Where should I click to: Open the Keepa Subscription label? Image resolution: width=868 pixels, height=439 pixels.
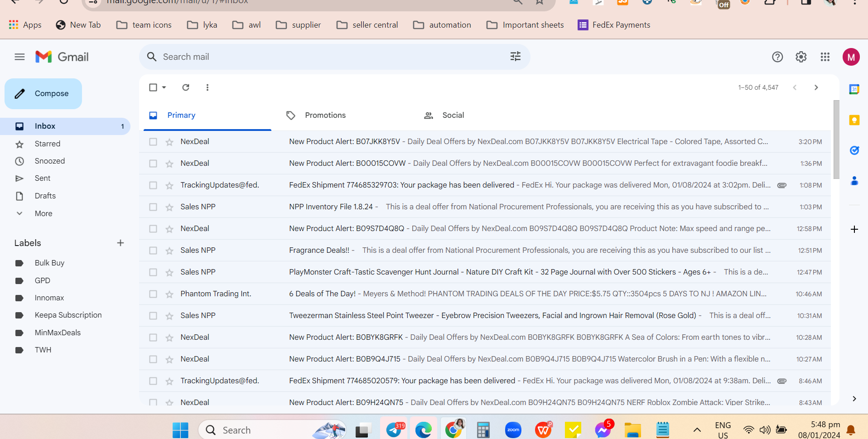[x=68, y=315]
